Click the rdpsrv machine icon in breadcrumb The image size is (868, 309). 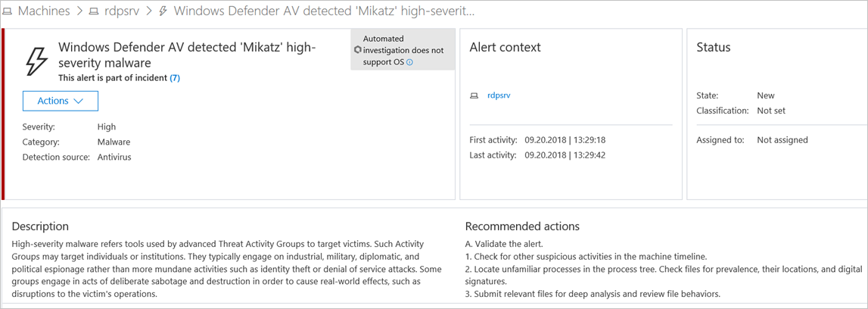pyautogui.click(x=95, y=11)
